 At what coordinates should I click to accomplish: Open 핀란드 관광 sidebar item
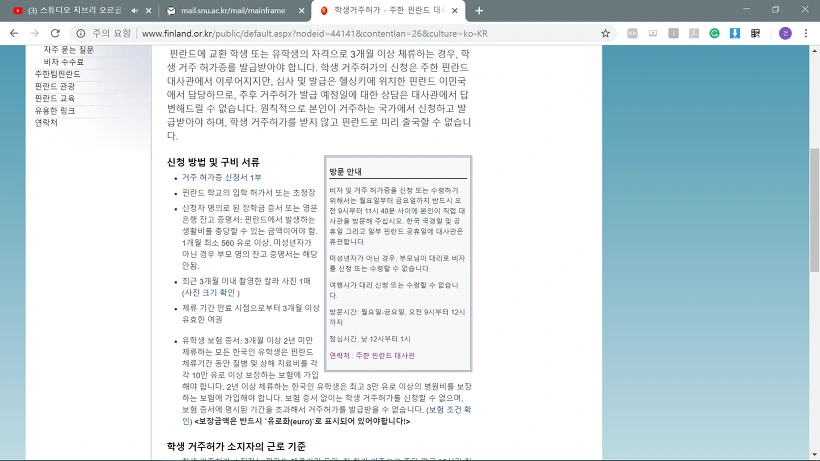[x=55, y=86]
